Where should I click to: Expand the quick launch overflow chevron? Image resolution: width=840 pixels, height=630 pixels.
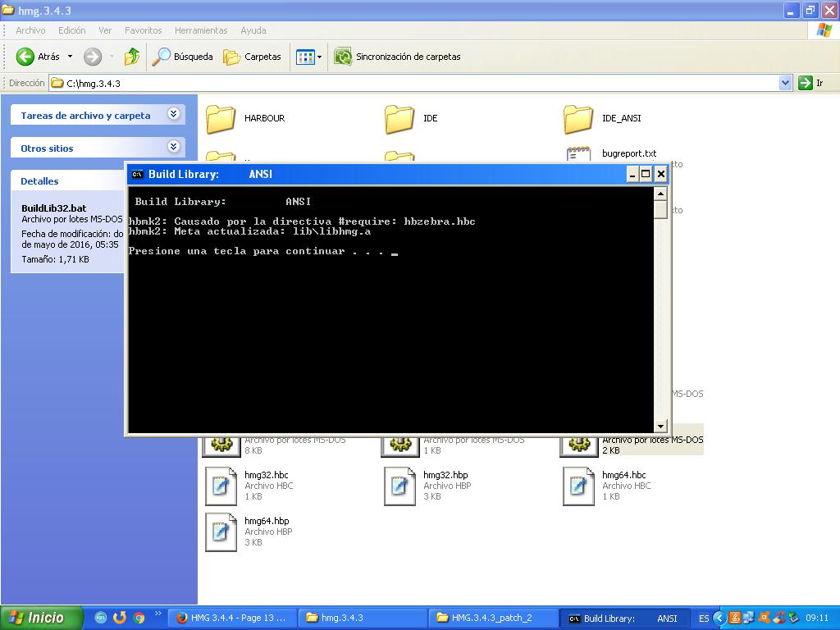click(x=157, y=614)
